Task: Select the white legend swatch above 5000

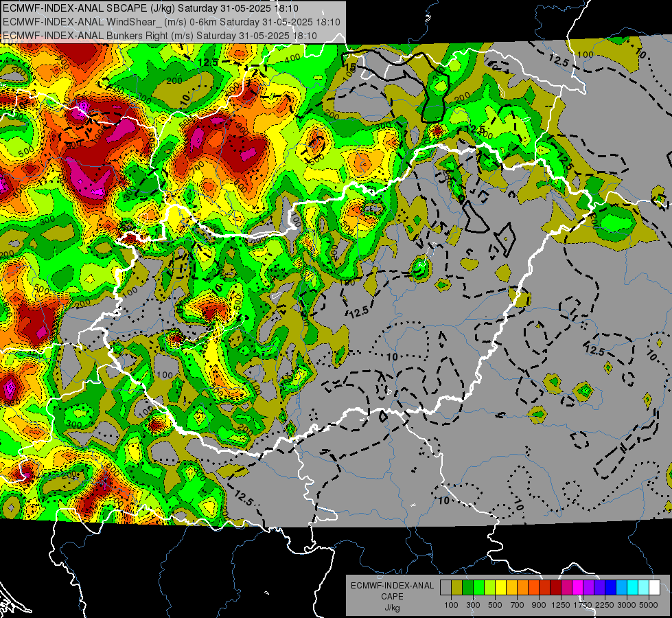Action: click(655, 587)
